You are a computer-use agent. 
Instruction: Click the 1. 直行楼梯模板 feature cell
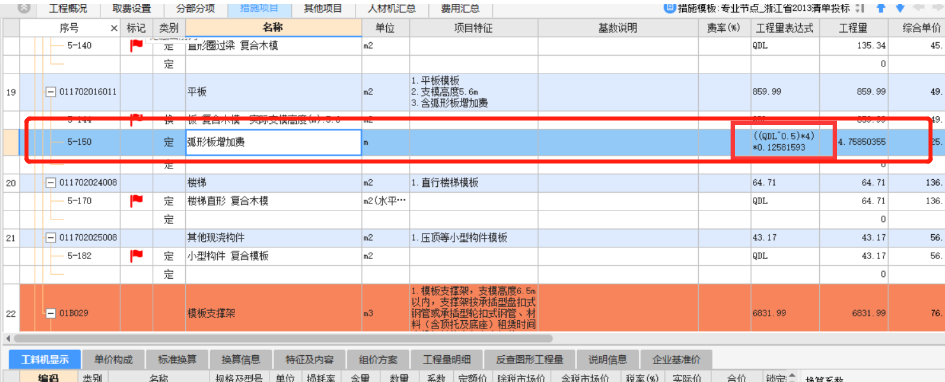point(474,183)
